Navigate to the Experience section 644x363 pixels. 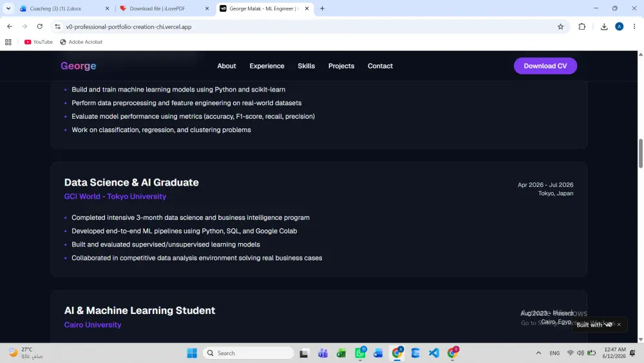point(267,66)
